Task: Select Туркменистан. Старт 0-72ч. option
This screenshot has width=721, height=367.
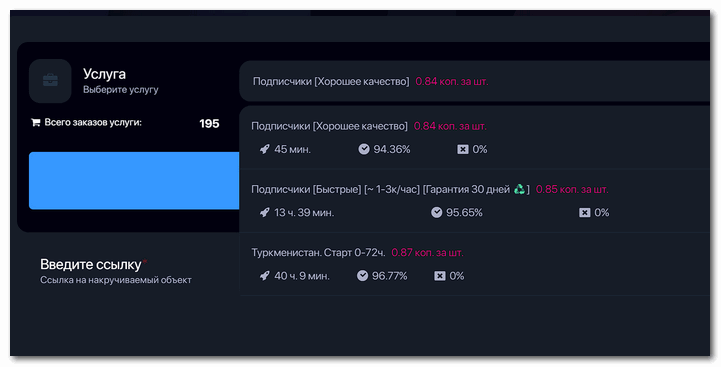Action: point(475,264)
